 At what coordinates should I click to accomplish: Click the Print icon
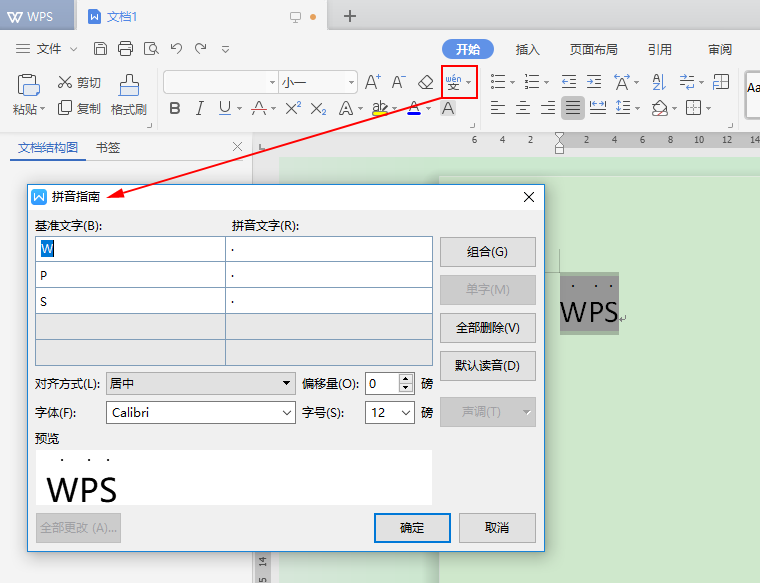pyautogui.click(x=126, y=48)
